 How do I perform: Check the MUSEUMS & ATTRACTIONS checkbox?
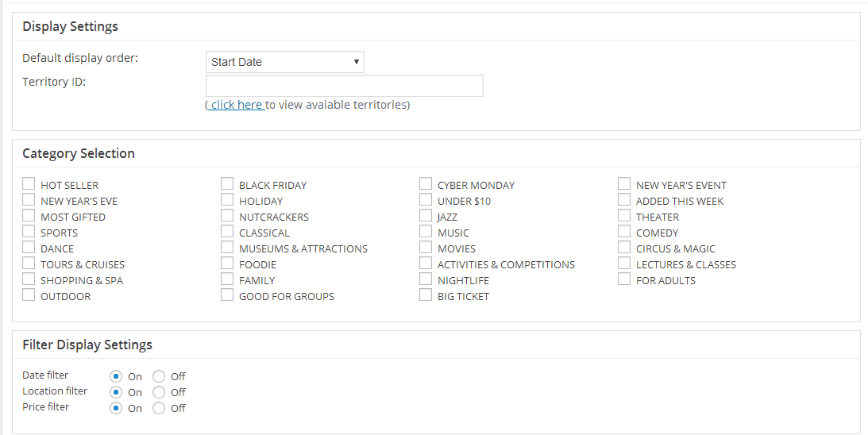(227, 248)
